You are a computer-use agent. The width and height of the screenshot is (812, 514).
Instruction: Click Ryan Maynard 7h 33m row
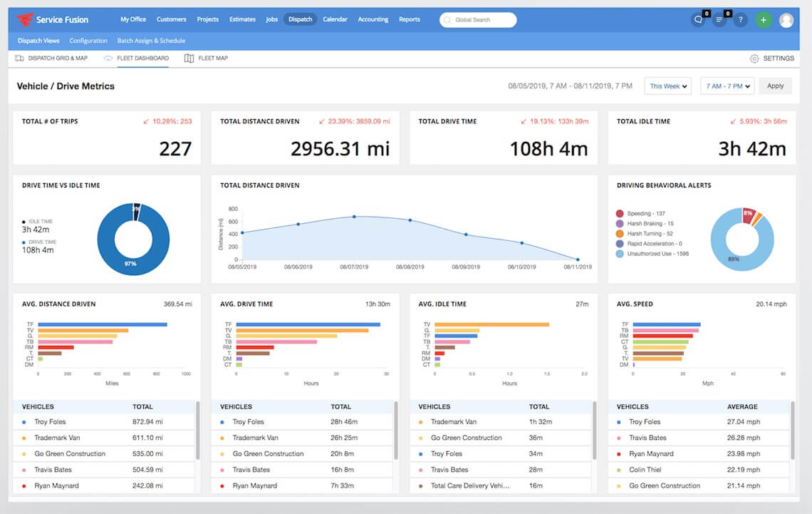(303, 486)
